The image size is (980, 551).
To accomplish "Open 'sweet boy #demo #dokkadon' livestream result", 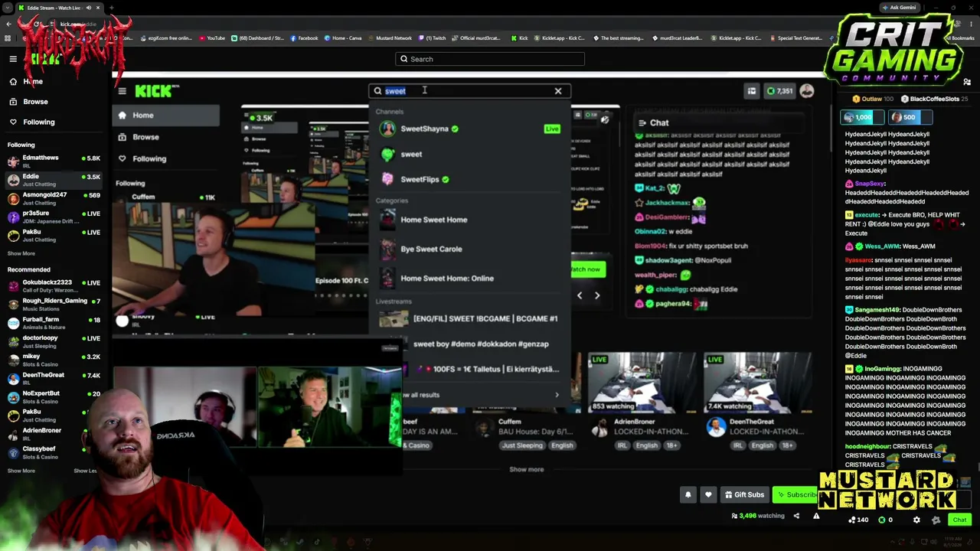I will coord(469,344).
